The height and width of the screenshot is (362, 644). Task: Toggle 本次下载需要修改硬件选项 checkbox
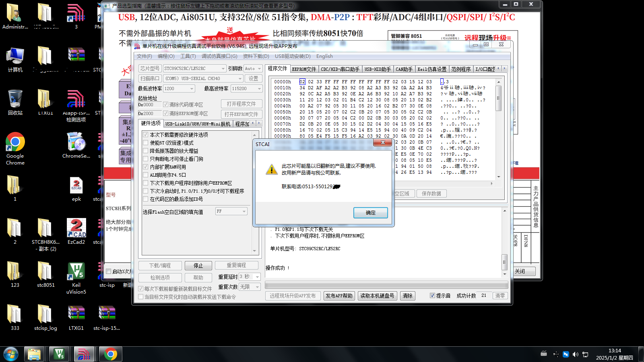(x=146, y=135)
